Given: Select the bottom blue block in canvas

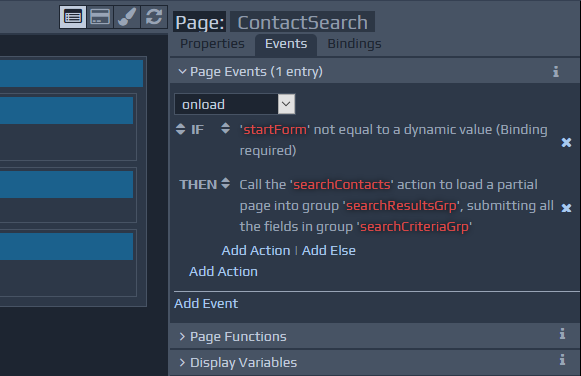Looking at the screenshot, I should click(x=67, y=246).
